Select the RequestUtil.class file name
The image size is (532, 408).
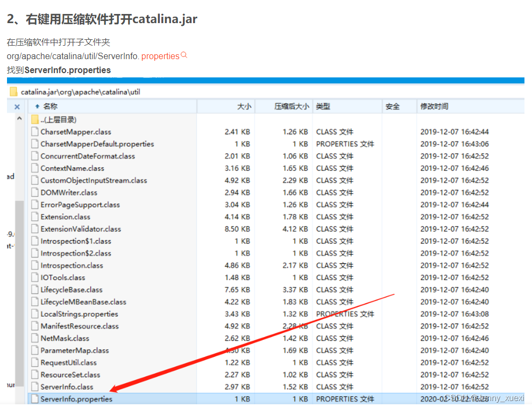(68, 363)
